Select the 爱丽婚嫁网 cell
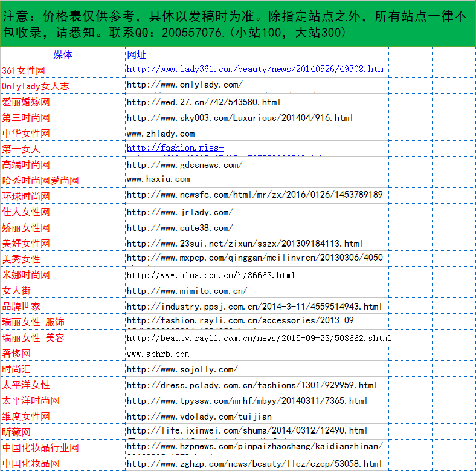This screenshot has height=471, width=476. pos(63,102)
